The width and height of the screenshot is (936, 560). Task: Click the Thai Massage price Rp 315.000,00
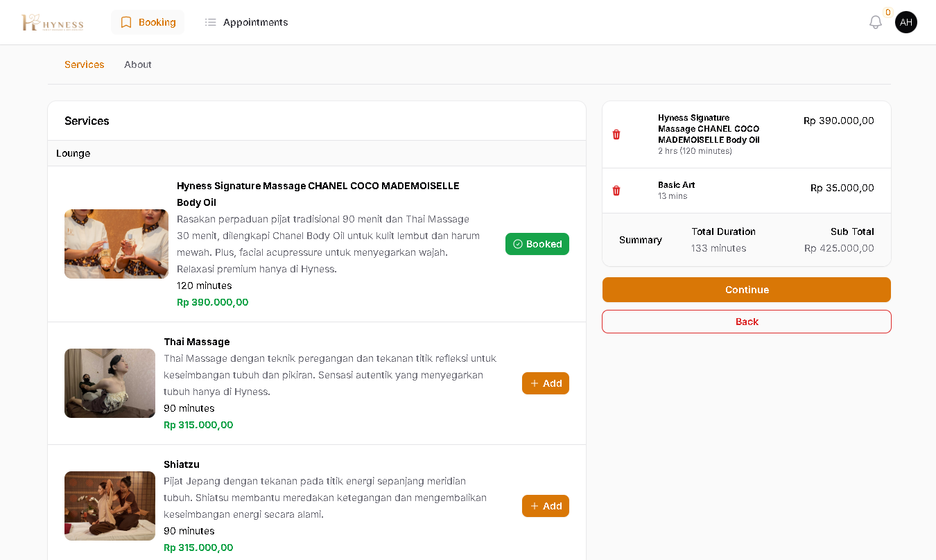pyautogui.click(x=198, y=425)
